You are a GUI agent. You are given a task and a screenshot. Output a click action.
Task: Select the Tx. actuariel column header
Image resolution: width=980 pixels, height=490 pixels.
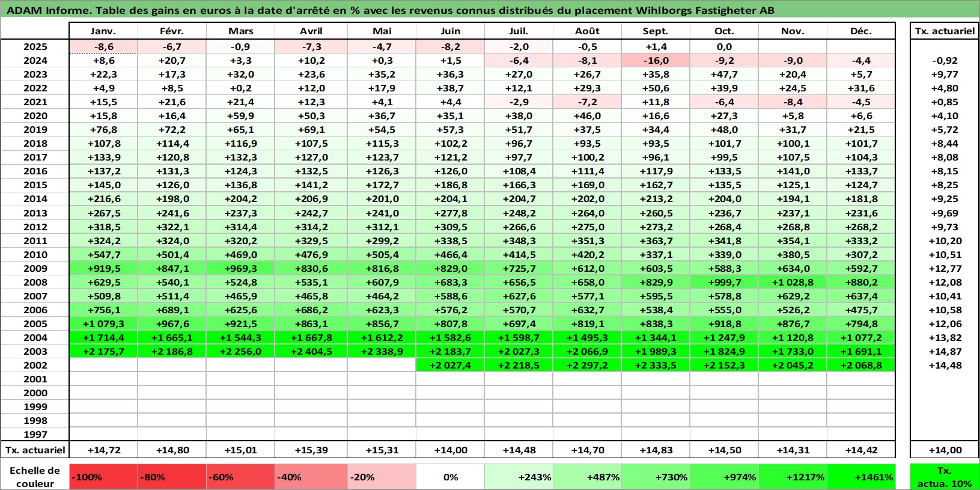945,31
